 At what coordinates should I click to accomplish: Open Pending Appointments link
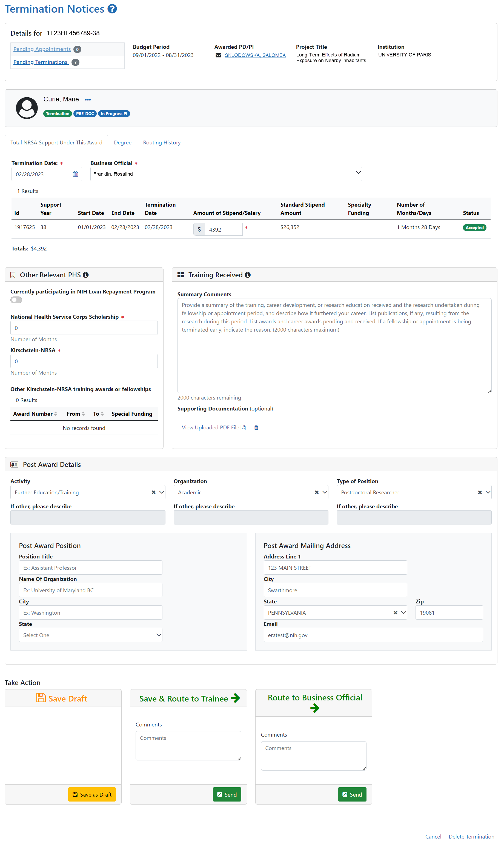click(x=42, y=49)
